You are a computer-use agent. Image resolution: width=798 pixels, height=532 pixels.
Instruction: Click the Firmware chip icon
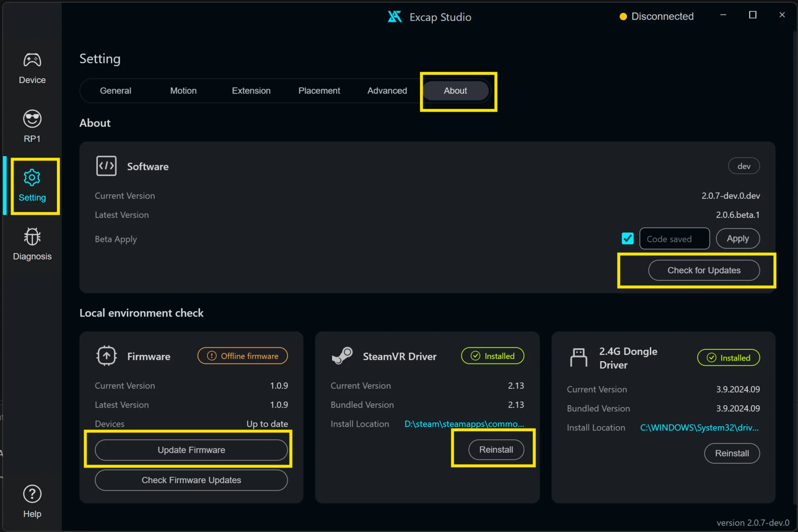(x=106, y=355)
